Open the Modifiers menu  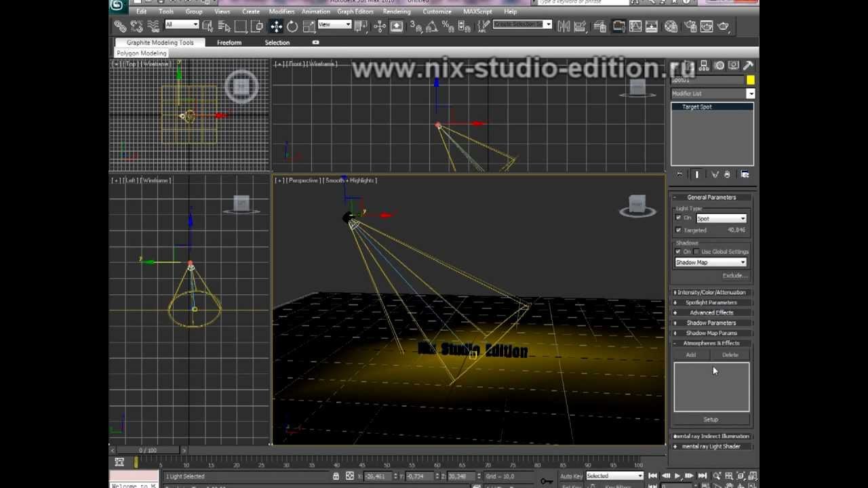[x=281, y=12]
